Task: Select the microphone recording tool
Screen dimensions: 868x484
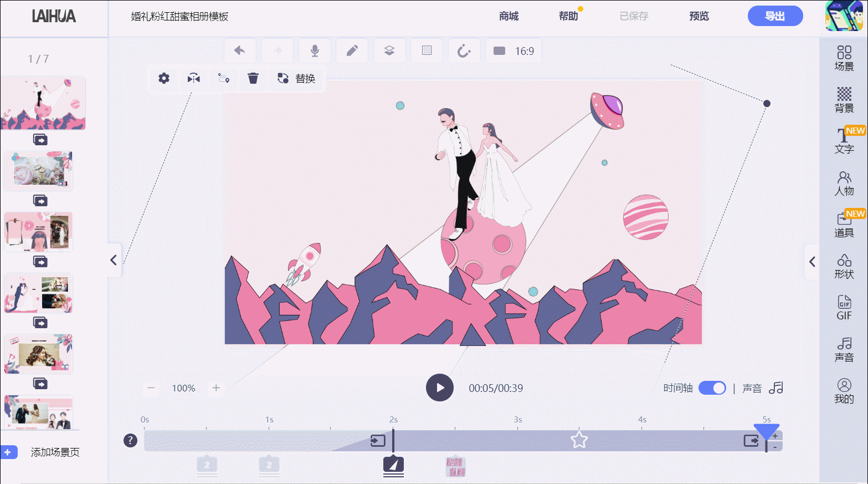Action: (x=314, y=50)
